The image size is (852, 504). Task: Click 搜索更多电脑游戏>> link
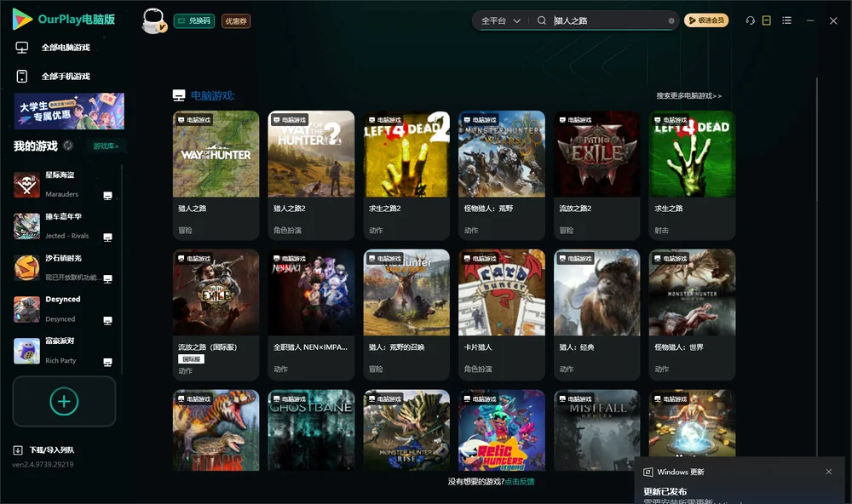[688, 95]
